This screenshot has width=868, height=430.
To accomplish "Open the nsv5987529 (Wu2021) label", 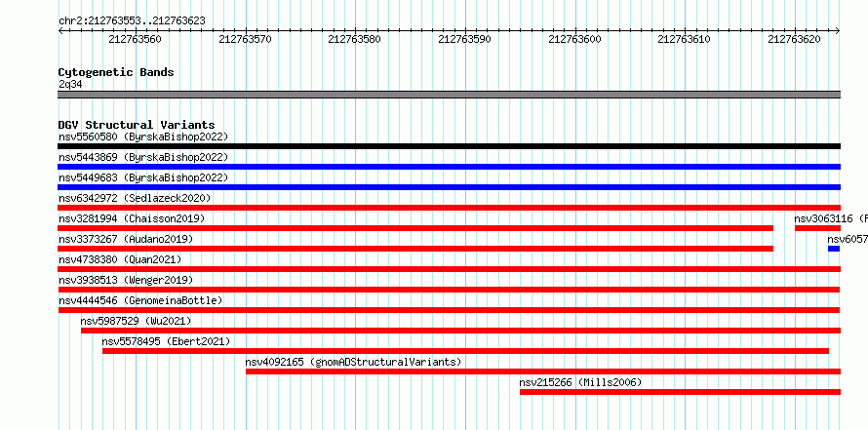I will [x=137, y=321].
